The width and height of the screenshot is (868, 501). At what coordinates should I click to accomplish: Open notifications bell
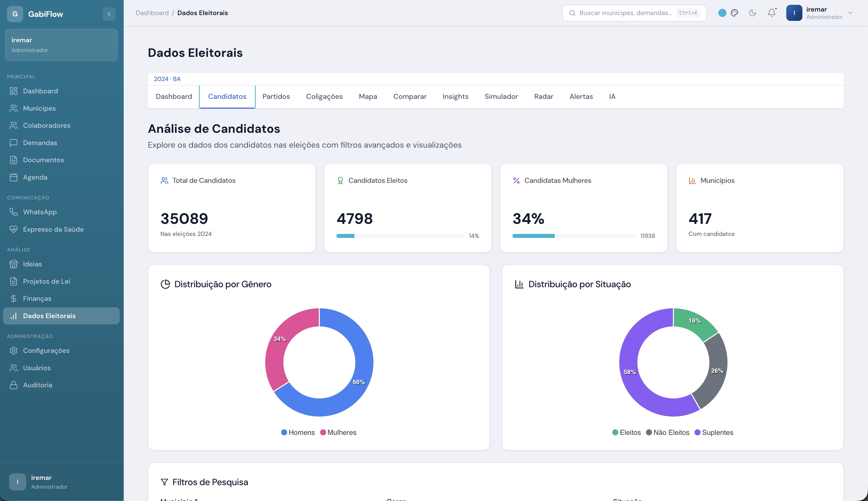click(772, 13)
